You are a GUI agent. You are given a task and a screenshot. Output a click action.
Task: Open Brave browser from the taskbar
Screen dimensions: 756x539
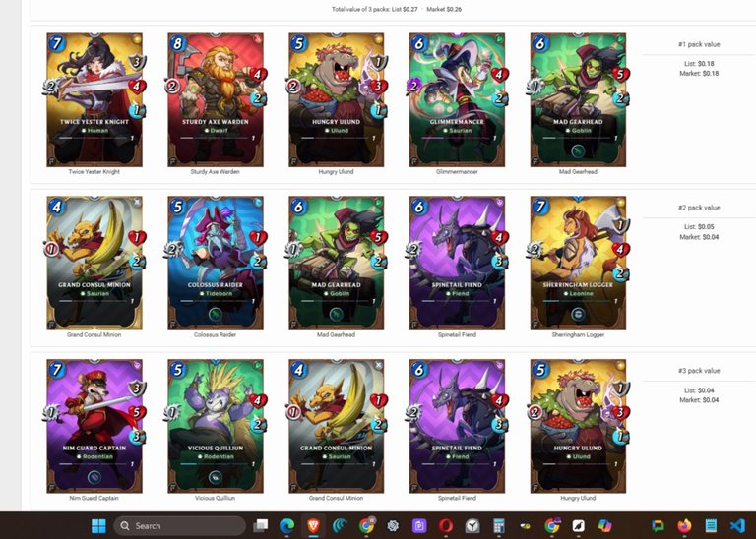click(313, 525)
